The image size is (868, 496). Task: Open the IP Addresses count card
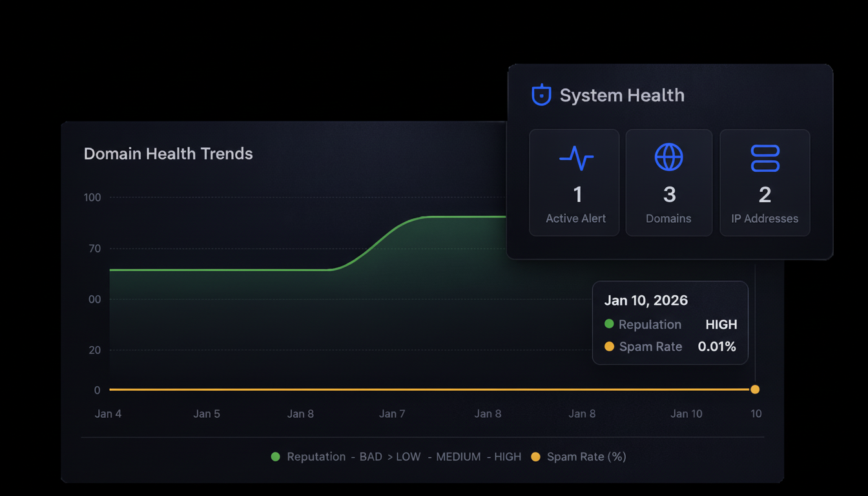[x=765, y=183]
